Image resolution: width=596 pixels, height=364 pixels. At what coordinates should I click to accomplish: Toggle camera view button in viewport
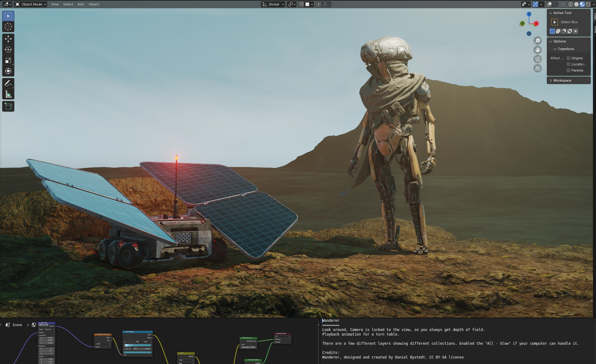[x=537, y=59]
